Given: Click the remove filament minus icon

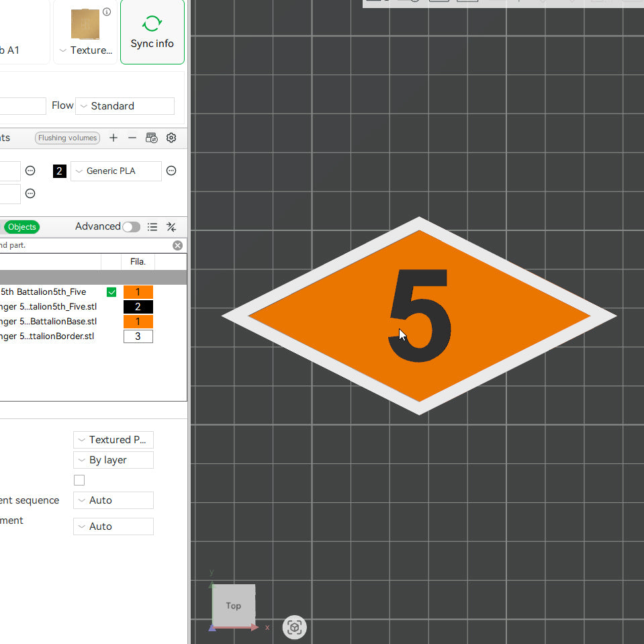Looking at the screenshot, I should 132,138.
